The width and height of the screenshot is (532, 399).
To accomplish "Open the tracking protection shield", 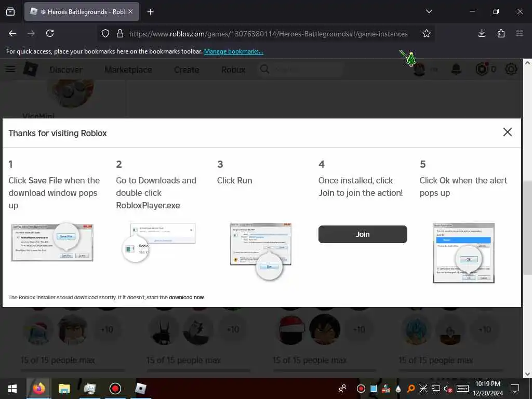I will (105, 34).
